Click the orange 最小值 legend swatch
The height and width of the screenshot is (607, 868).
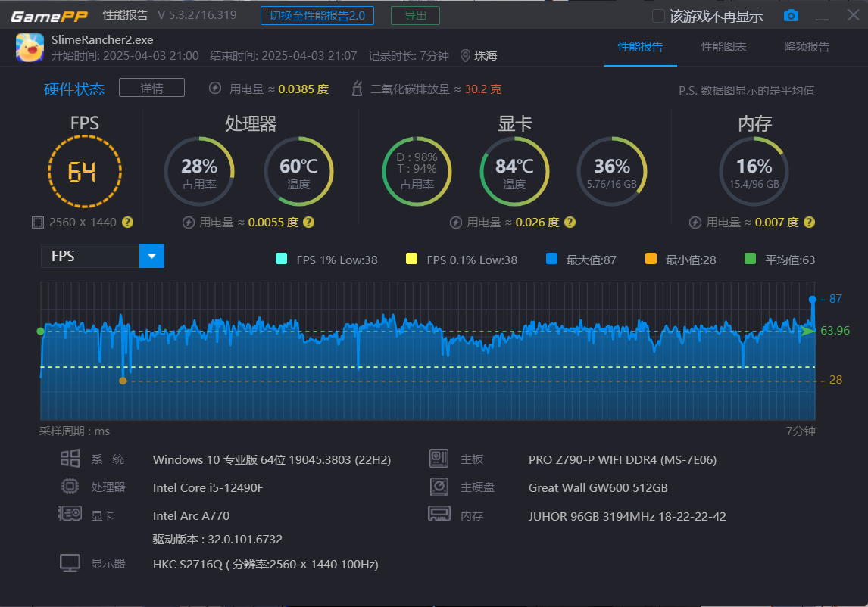(x=651, y=258)
